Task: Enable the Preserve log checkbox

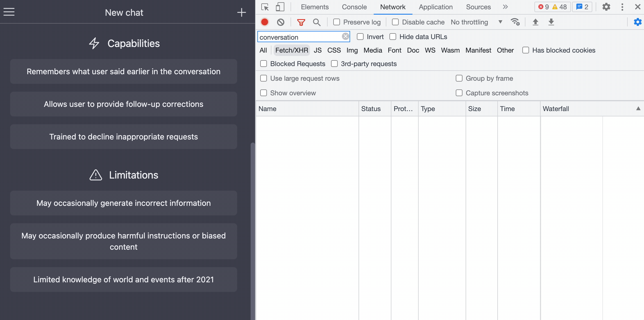Action: [x=337, y=22]
